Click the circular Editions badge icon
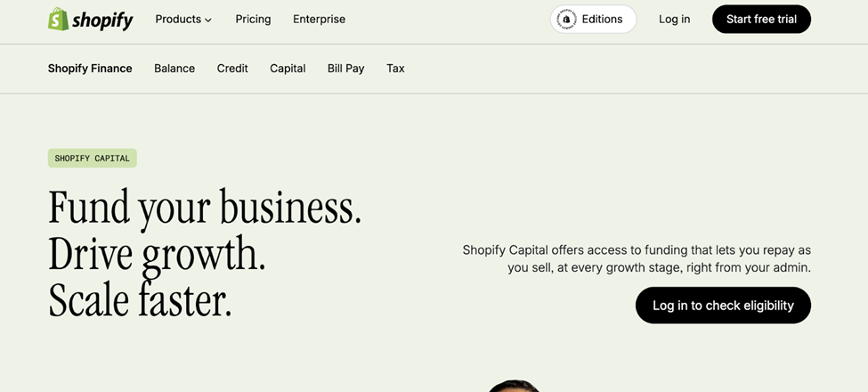The image size is (868, 392). pyautogui.click(x=566, y=19)
